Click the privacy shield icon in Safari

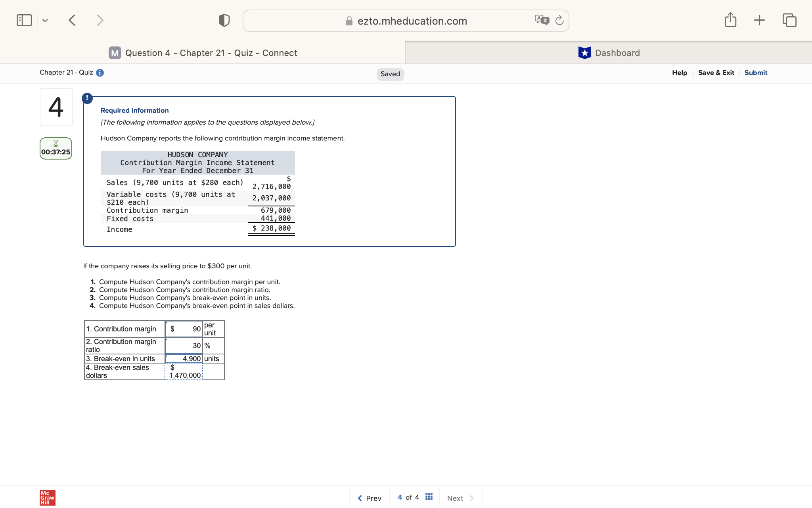click(224, 20)
